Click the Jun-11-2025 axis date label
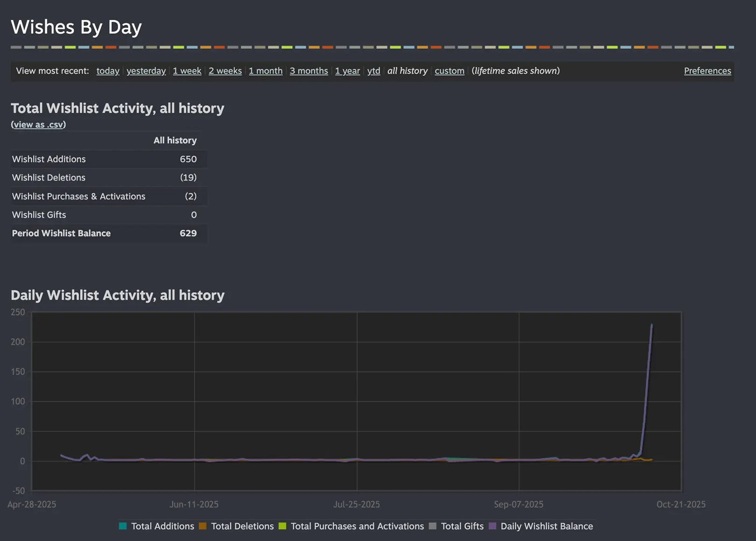The width and height of the screenshot is (756, 541). 194,504
